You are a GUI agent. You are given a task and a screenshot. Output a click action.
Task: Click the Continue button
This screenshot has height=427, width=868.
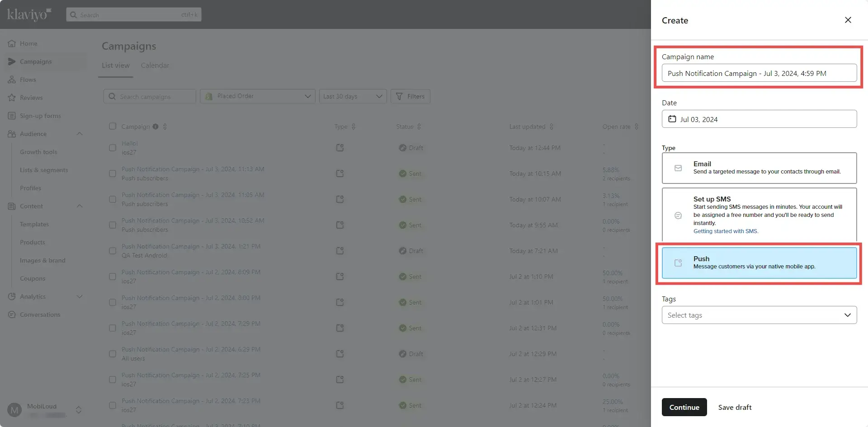[684, 407]
